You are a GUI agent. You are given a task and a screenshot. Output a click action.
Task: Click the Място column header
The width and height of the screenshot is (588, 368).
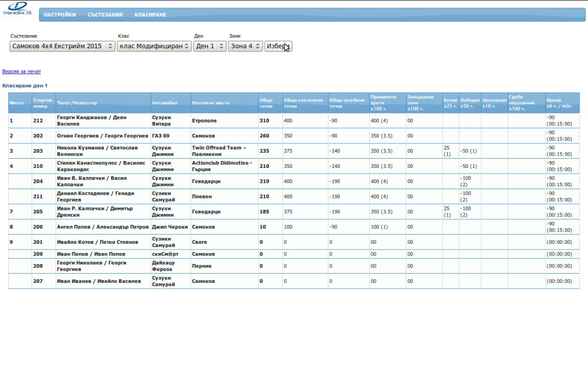(x=17, y=103)
